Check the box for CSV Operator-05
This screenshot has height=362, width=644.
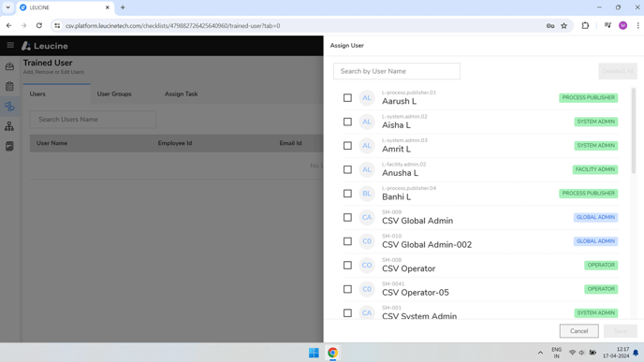(347, 289)
